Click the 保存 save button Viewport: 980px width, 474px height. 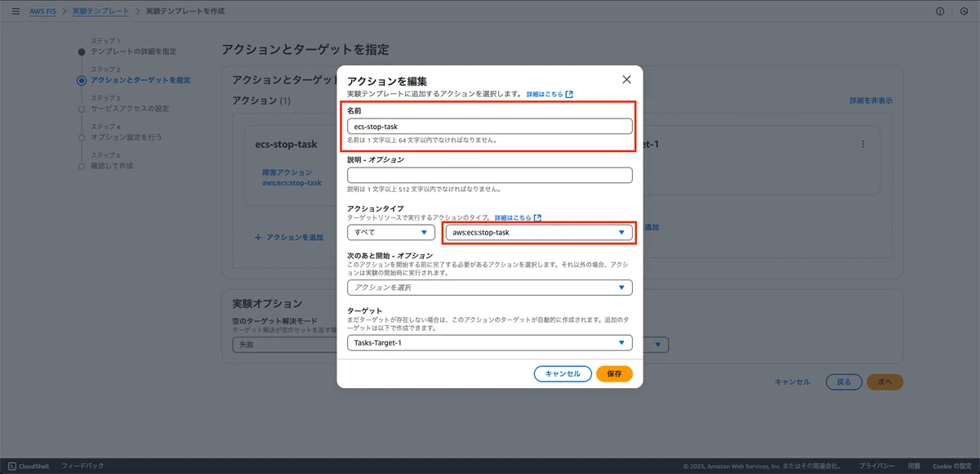coord(614,373)
